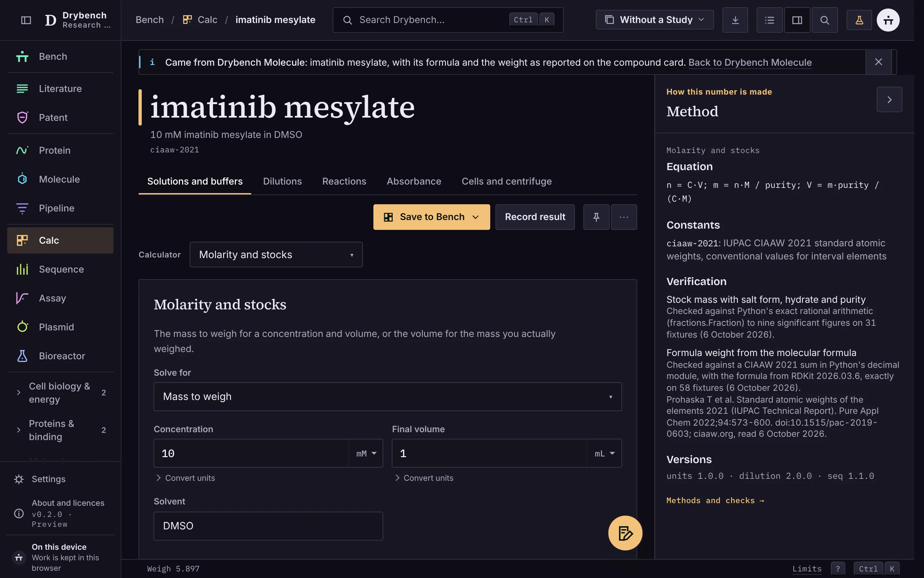Expand Convert units under Final volume
Image resolution: width=924 pixels, height=578 pixels.
pyautogui.click(x=424, y=478)
